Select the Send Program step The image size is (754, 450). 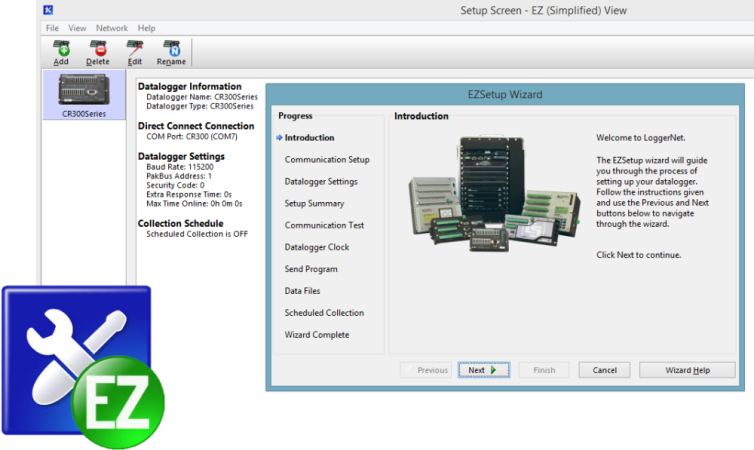click(x=311, y=269)
